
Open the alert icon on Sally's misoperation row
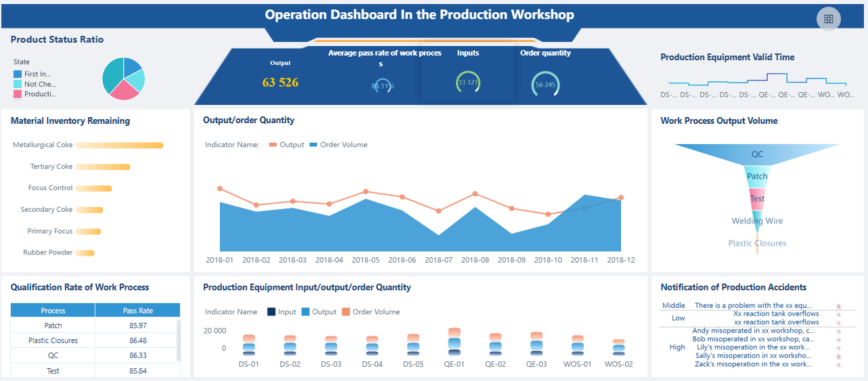(839, 356)
